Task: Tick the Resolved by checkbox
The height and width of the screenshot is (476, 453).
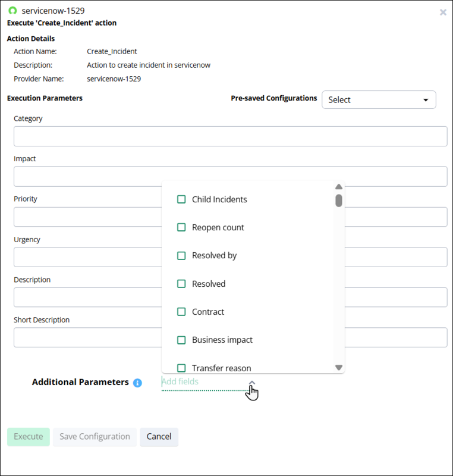Action: (x=181, y=256)
